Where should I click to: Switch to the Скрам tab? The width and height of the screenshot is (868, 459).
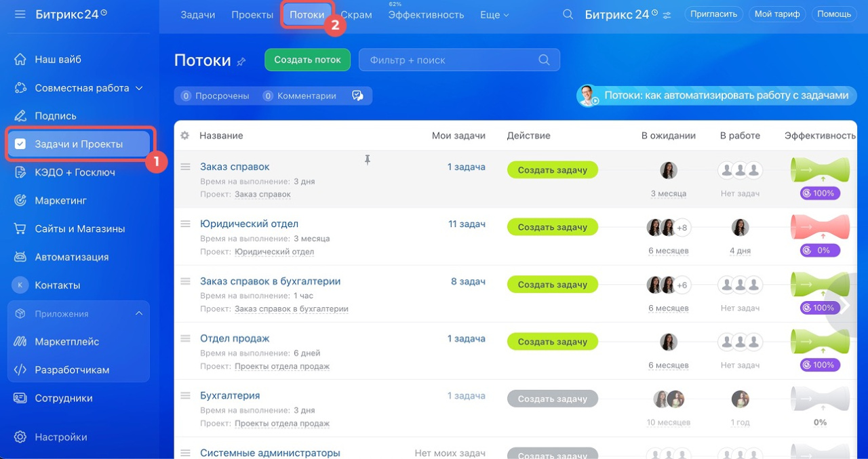pos(356,15)
